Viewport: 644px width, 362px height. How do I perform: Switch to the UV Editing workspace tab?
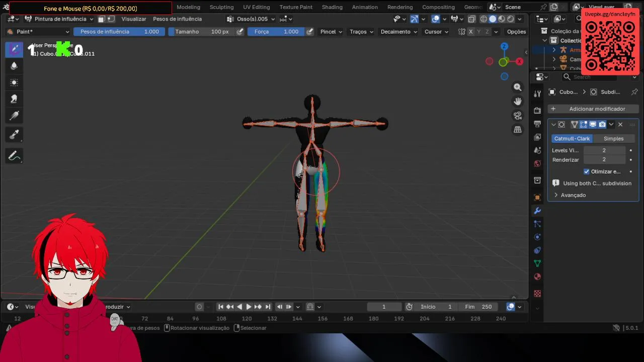257,7
